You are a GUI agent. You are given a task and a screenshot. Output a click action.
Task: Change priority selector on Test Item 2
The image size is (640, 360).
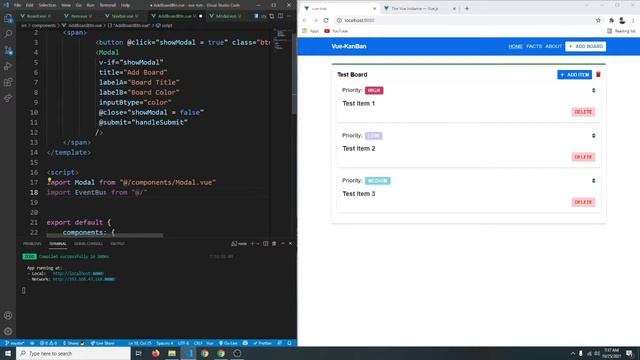point(593,136)
